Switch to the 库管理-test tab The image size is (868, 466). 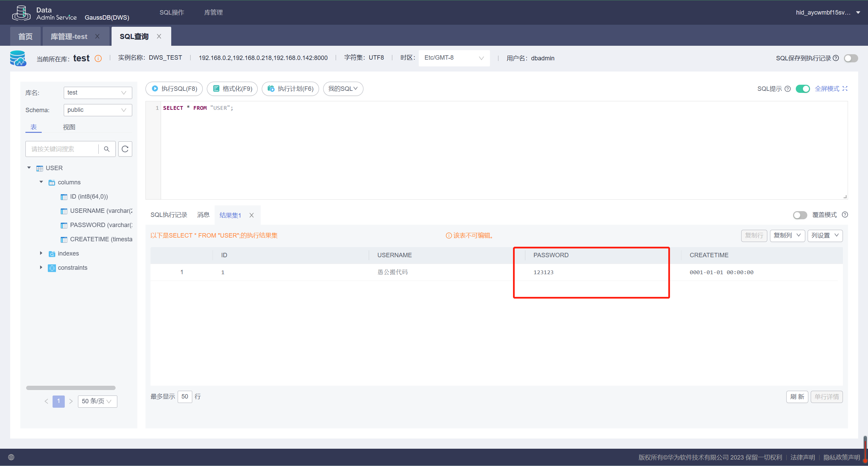tap(69, 36)
